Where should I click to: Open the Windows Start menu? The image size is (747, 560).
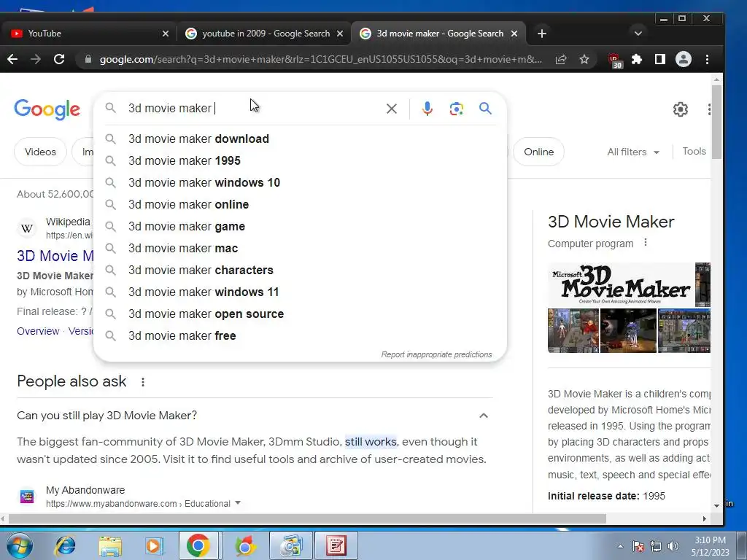click(20, 545)
